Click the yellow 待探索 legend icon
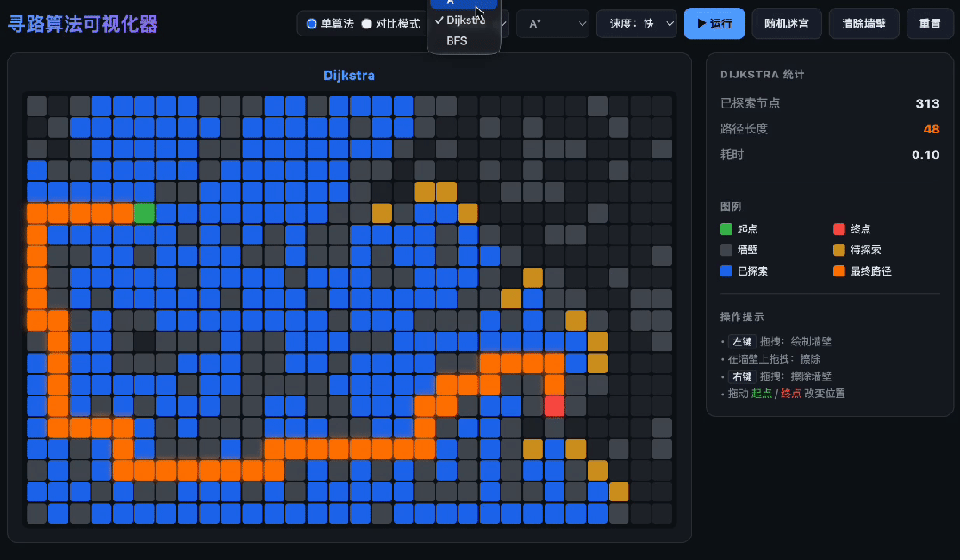Image resolution: width=960 pixels, height=560 pixels. pyautogui.click(x=839, y=250)
